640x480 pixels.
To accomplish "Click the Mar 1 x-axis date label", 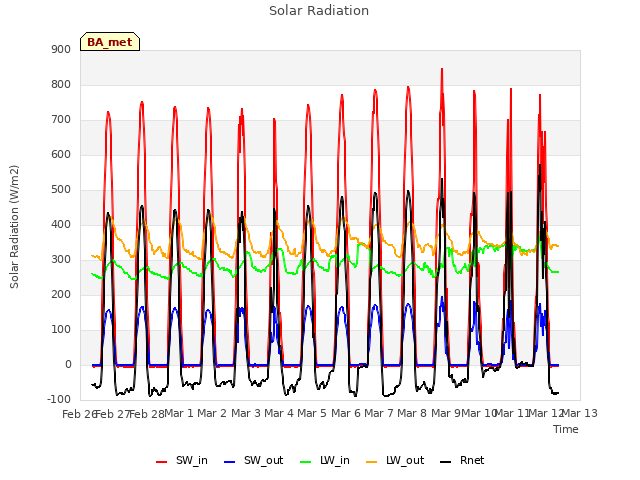I will [179, 413].
